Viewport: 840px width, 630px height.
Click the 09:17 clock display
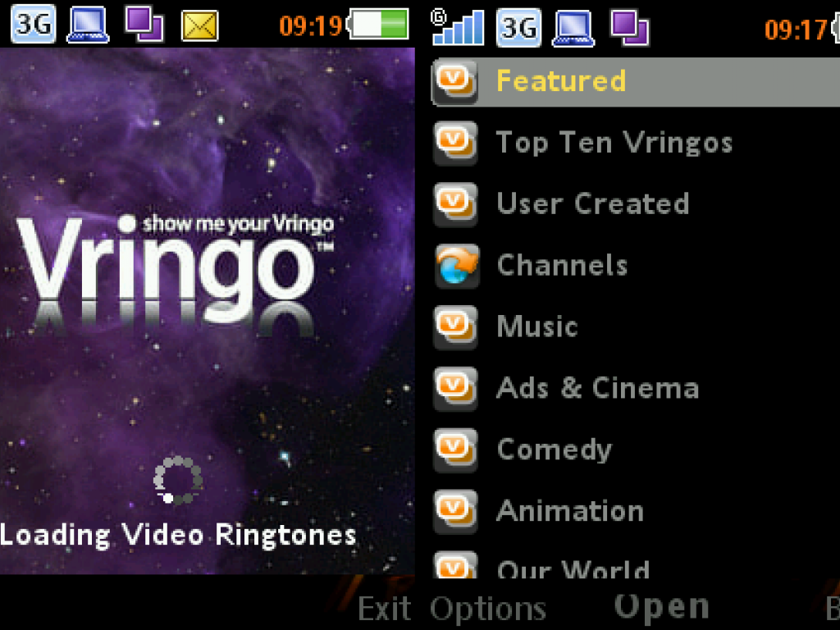pyautogui.click(x=796, y=30)
